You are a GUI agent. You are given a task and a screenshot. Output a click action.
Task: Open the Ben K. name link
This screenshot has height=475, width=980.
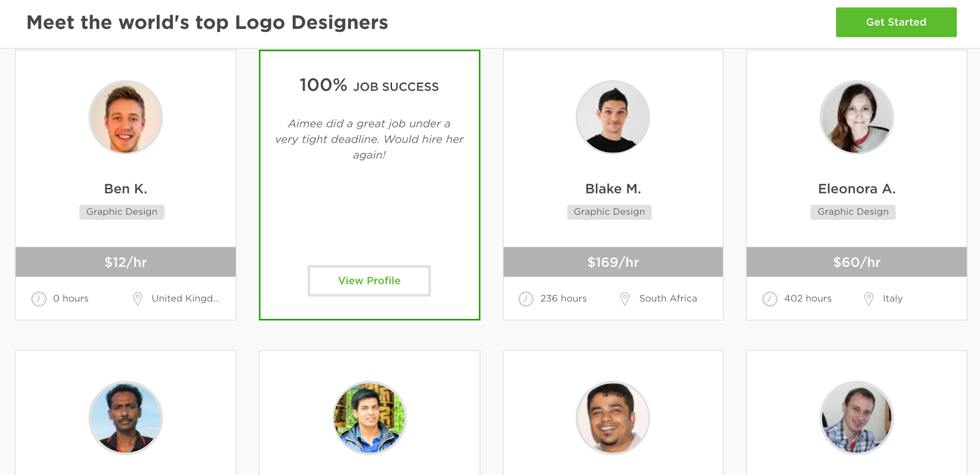[126, 189]
